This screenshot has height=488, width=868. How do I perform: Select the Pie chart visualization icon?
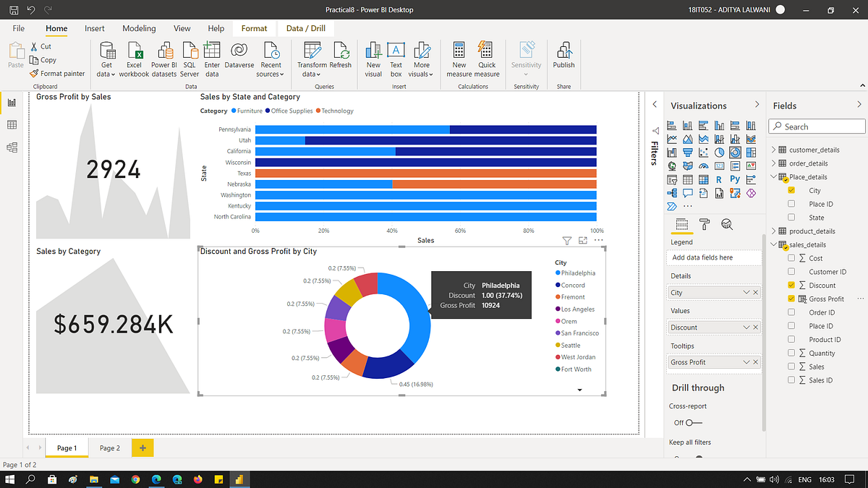coord(720,153)
